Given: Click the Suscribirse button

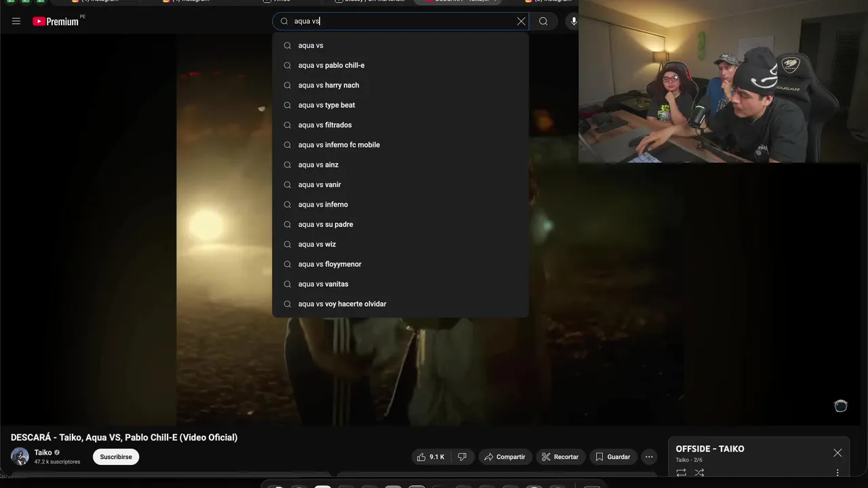Looking at the screenshot, I should (x=116, y=457).
